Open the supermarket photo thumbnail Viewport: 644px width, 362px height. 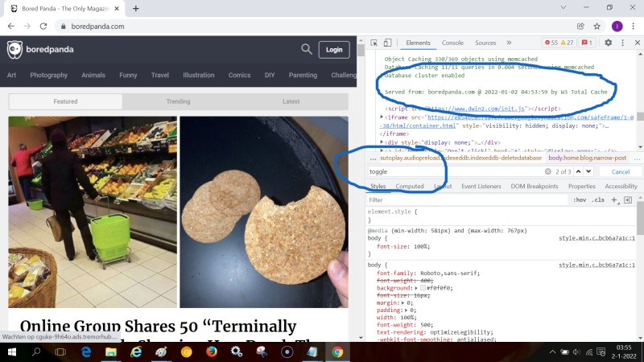(x=93, y=212)
